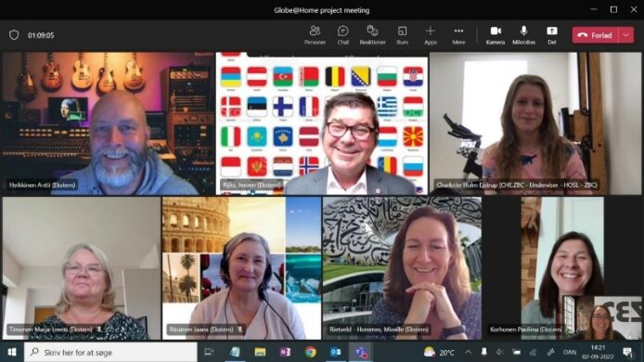This screenshot has width=644, height=362.
Task: Select Rietveld-Hommes Mireille's video tile
Action: tap(402, 268)
